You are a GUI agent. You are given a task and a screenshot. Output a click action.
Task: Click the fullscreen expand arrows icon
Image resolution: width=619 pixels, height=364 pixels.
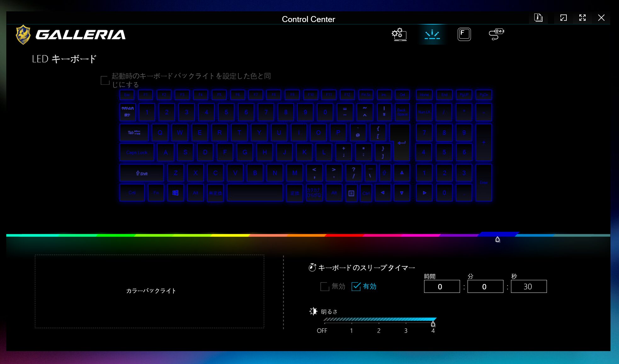(x=582, y=18)
